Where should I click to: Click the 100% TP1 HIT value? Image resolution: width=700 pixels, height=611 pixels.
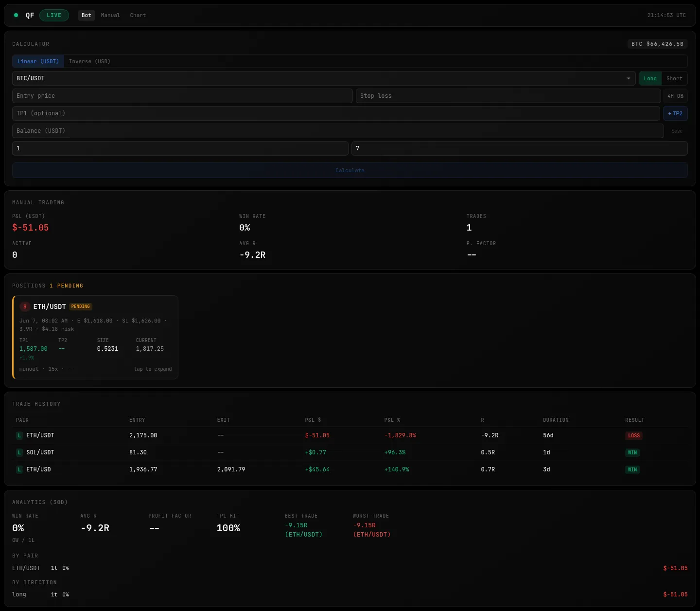228,528
